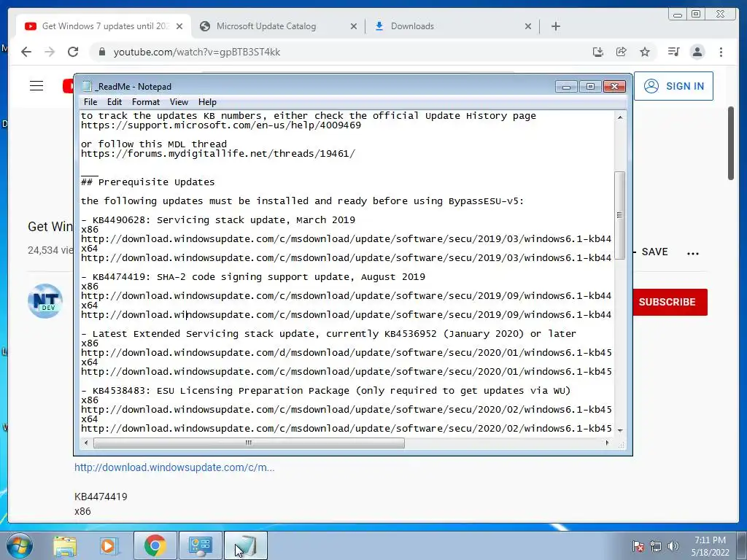This screenshot has height=560, width=747.
Task: Click the Action Center flag icon
Action: point(638,546)
